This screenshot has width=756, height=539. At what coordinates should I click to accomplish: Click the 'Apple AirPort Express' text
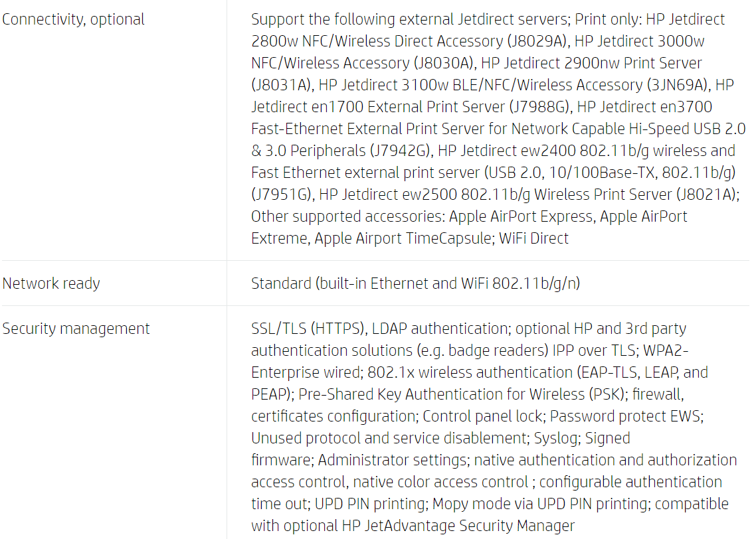[521, 217]
